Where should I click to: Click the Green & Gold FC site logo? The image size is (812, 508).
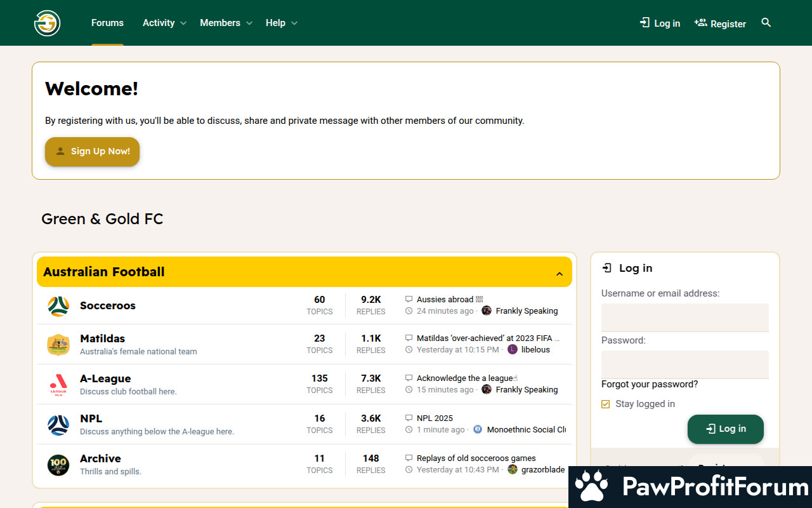tap(47, 23)
